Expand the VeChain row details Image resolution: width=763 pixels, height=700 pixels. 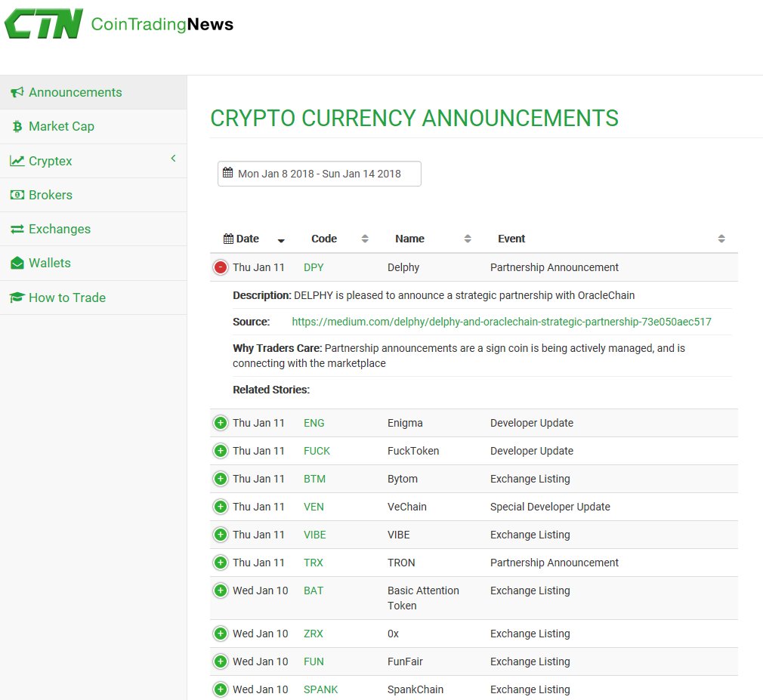pyautogui.click(x=221, y=507)
